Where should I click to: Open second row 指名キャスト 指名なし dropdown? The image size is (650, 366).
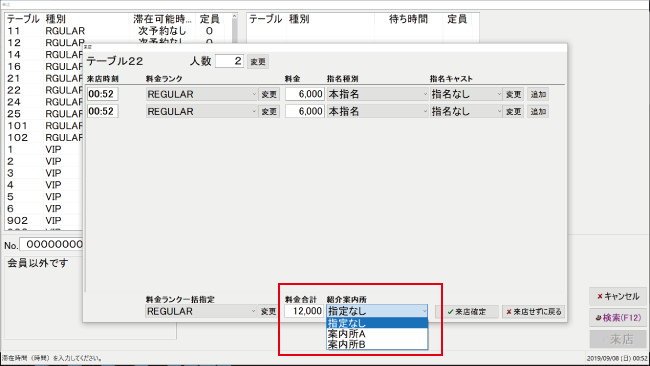tap(466, 111)
